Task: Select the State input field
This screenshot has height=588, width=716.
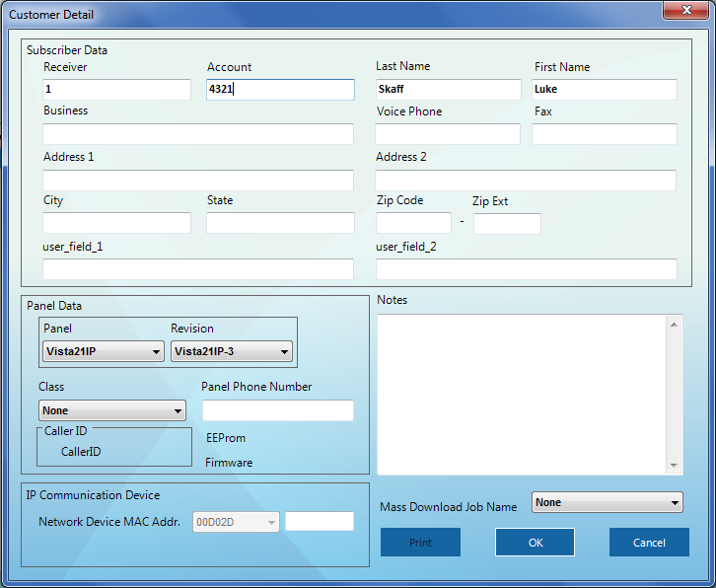Action: point(280,223)
